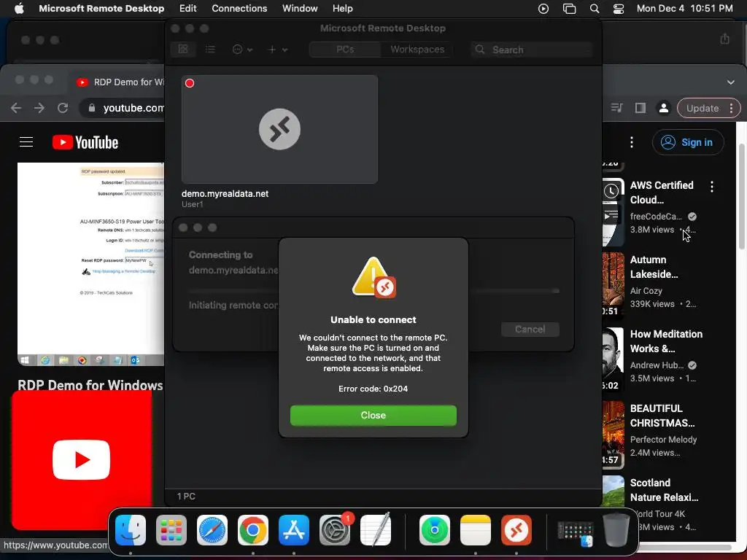The height and width of the screenshot is (560, 747).
Task: Open Launchpad from the Dock
Action: pyautogui.click(x=171, y=530)
